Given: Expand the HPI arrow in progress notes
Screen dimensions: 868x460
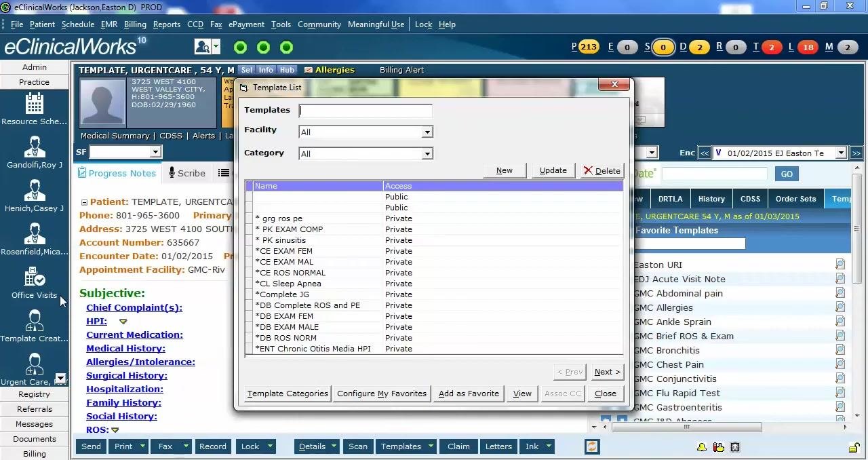Looking at the screenshot, I should [x=123, y=322].
